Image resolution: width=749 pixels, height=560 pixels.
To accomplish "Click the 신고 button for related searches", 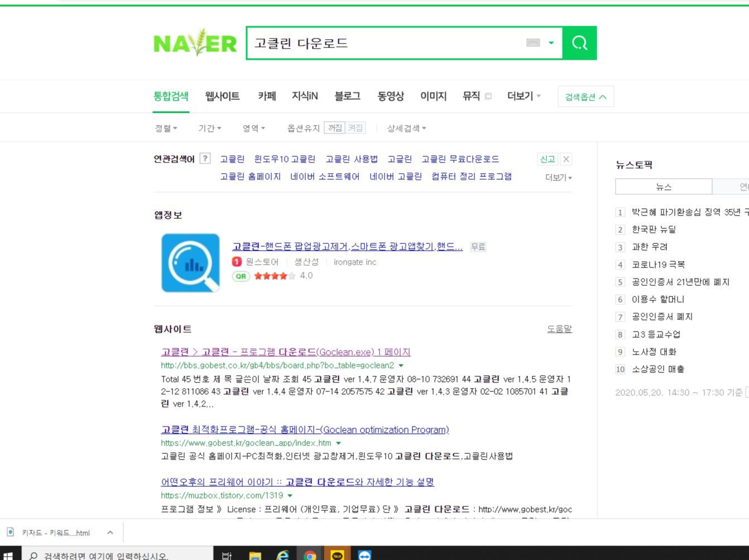I will 547,159.
